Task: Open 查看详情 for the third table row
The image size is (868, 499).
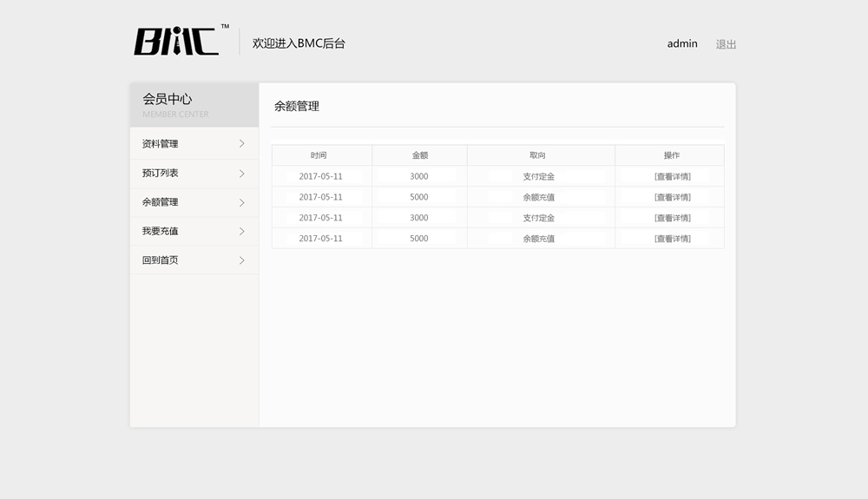Action: (x=673, y=218)
